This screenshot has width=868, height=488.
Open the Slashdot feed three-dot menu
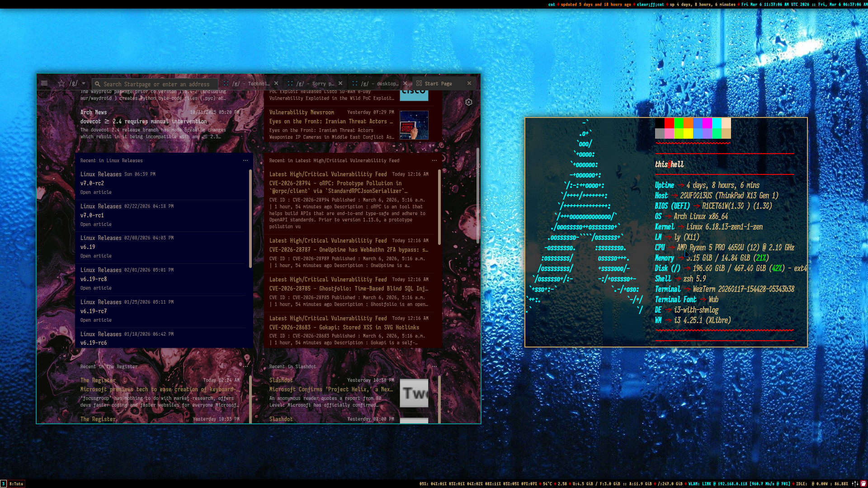click(x=434, y=366)
